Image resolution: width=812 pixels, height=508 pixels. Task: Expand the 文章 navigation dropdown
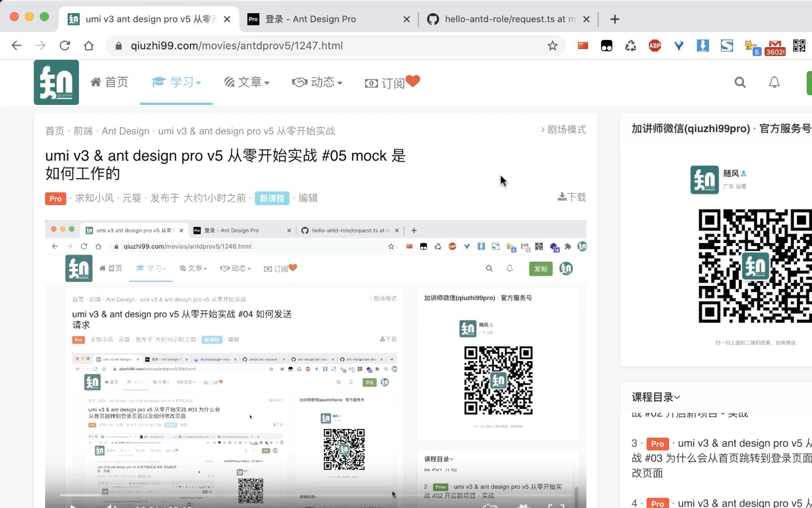(247, 82)
